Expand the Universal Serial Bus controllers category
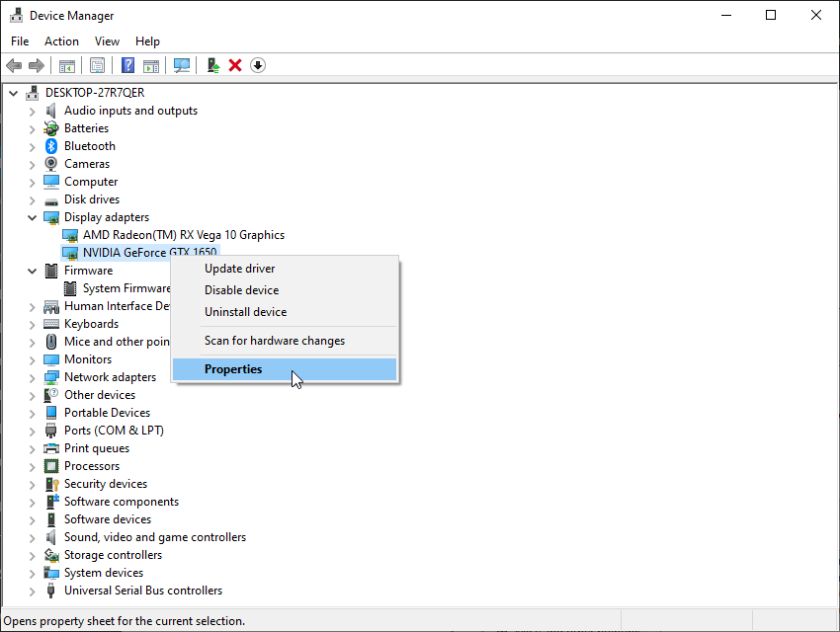Image resolution: width=840 pixels, height=632 pixels. 32,590
